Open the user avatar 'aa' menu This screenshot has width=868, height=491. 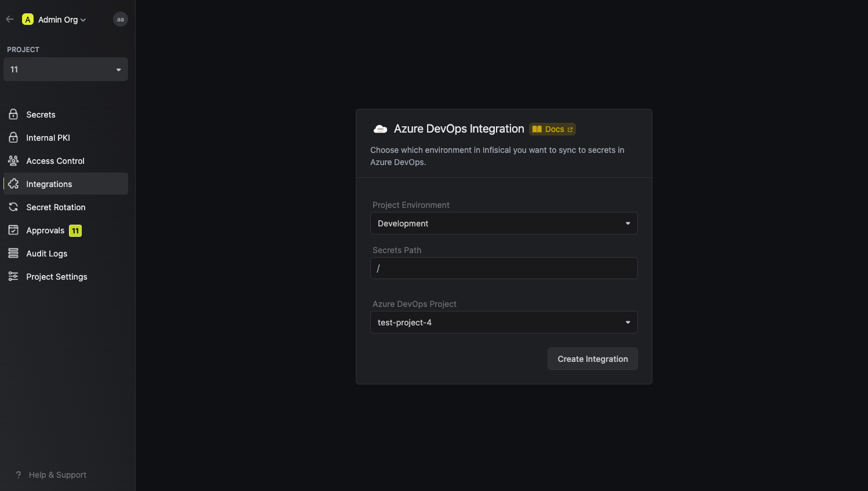pos(121,19)
